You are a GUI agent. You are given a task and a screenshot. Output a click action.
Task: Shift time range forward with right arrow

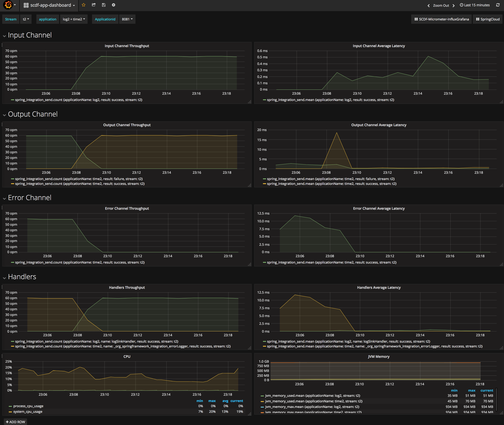coord(453,6)
